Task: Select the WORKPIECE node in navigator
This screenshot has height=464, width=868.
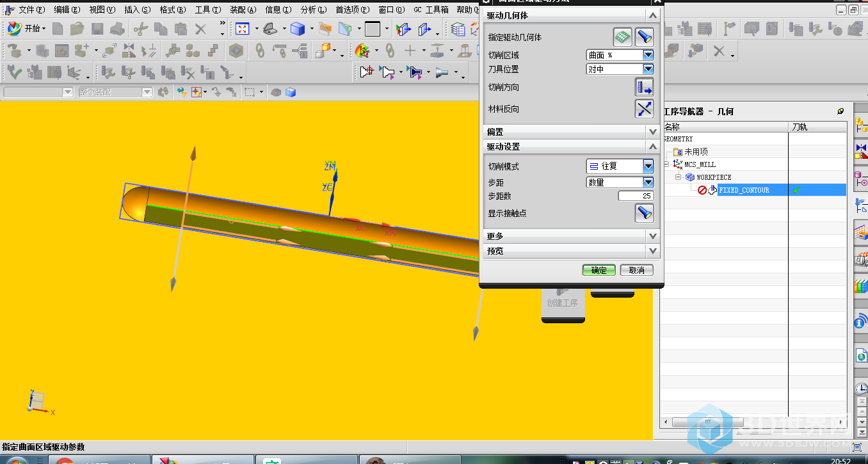Action: (714, 177)
